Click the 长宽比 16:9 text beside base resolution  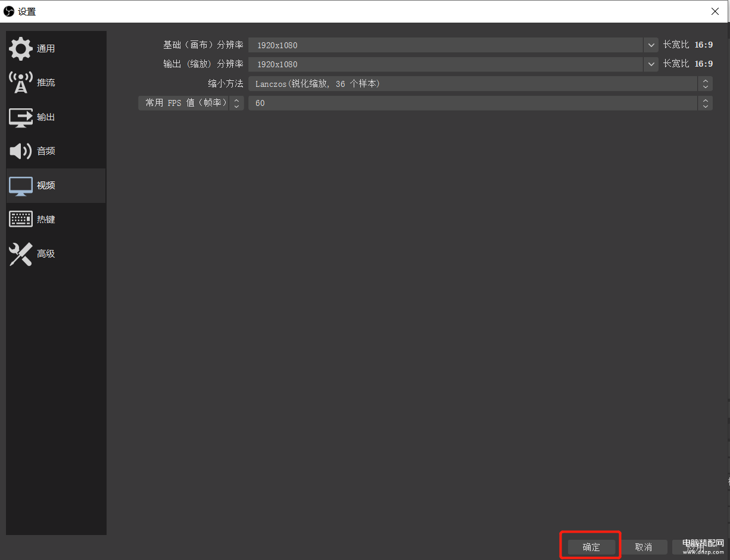(688, 45)
